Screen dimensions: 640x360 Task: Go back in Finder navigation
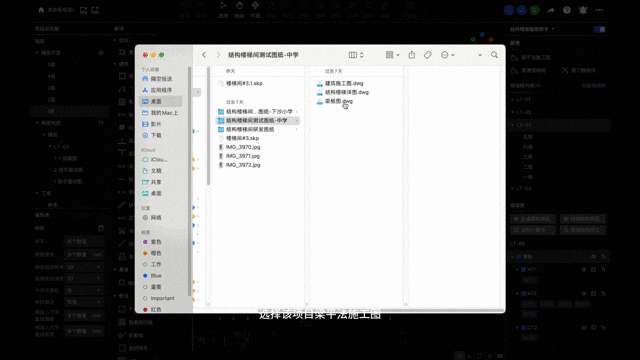(x=204, y=55)
